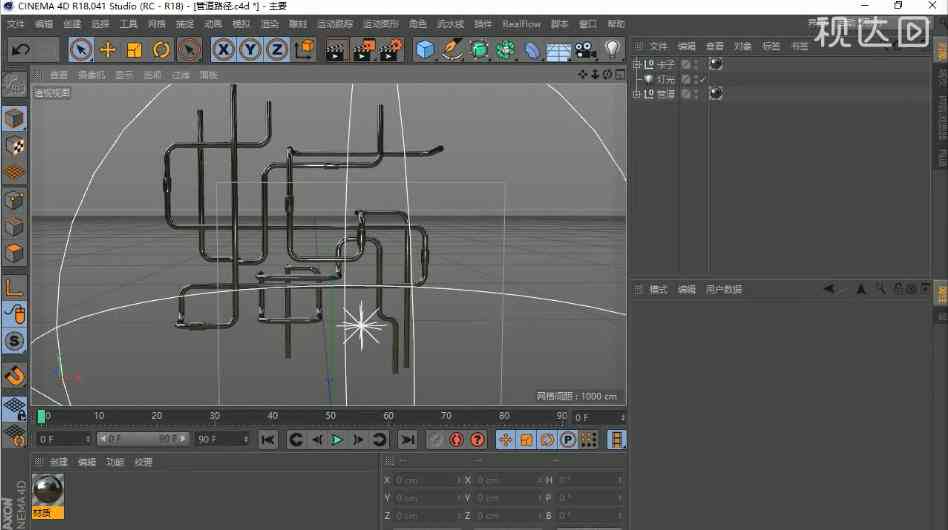The height and width of the screenshot is (530, 948).
Task: Select the Live Selection arrow tool
Action: (81, 50)
